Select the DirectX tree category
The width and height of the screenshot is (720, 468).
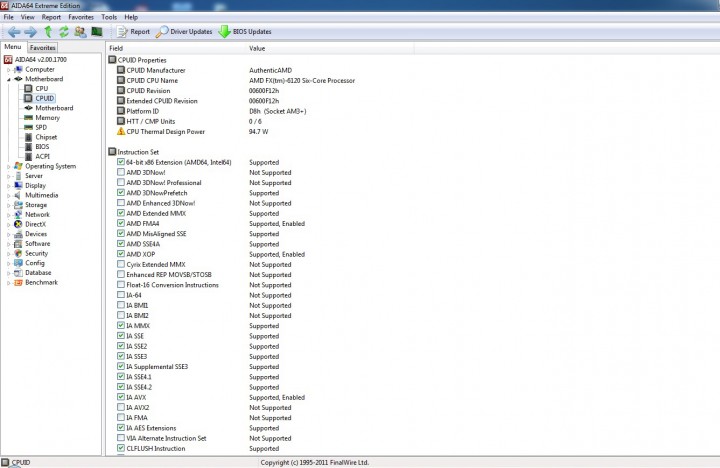(x=30, y=224)
